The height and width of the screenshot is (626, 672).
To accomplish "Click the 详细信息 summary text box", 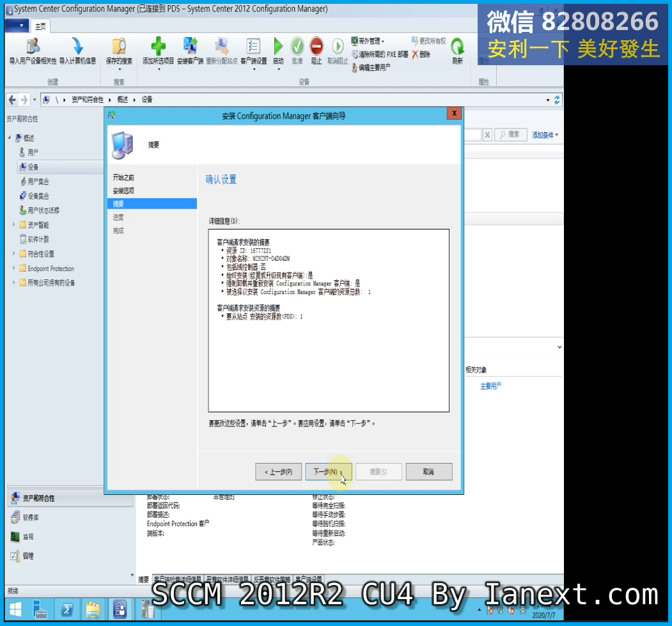I will 329,320.
